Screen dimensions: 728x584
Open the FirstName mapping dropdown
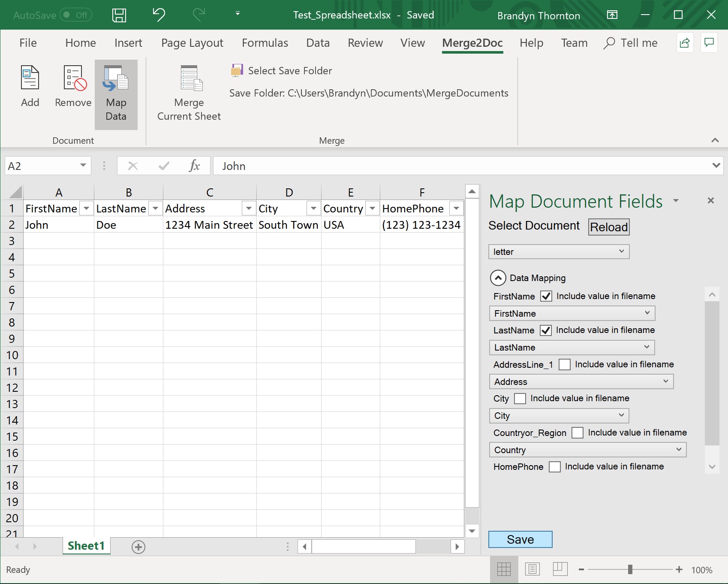click(x=572, y=313)
